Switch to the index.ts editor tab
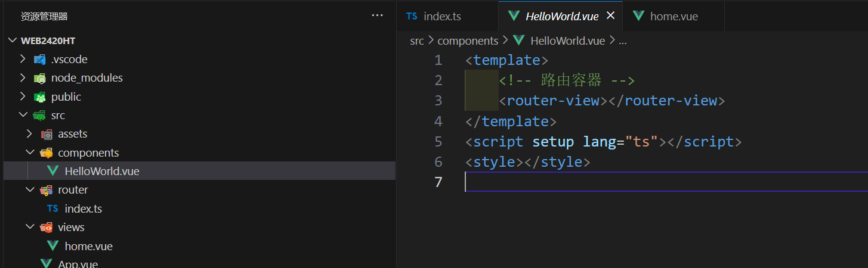The height and width of the screenshot is (268, 868). pyautogui.click(x=447, y=16)
